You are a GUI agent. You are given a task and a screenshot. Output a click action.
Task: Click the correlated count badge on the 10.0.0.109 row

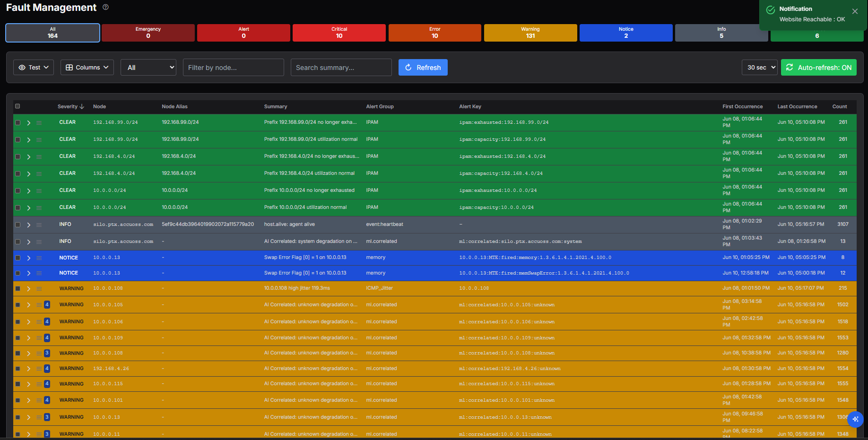tap(47, 338)
